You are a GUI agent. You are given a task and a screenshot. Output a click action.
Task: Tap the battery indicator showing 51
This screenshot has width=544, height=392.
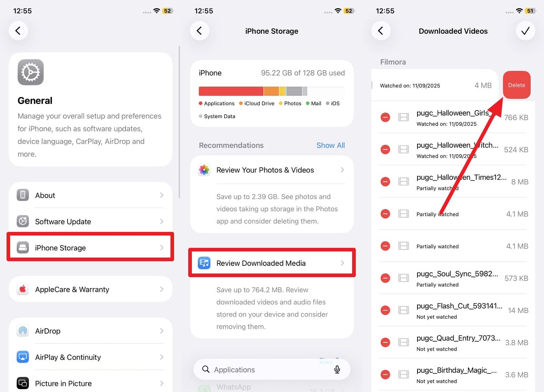(x=530, y=11)
